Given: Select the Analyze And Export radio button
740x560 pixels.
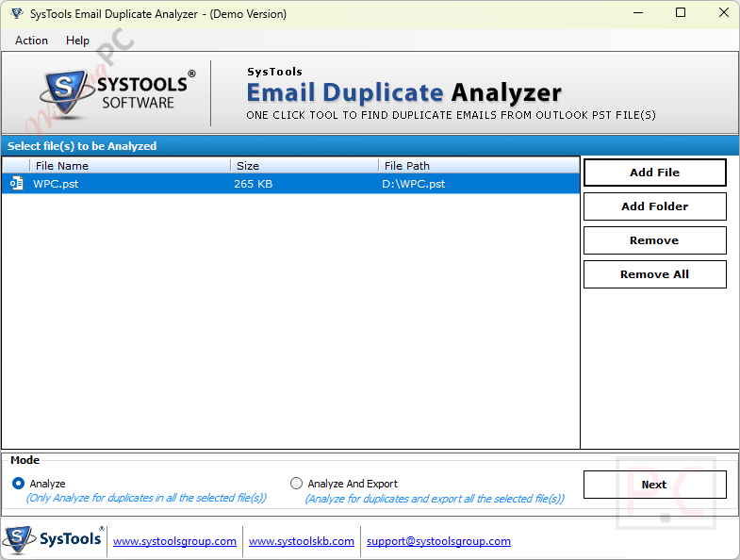Looking at the screenshot, I should point(296,484).
